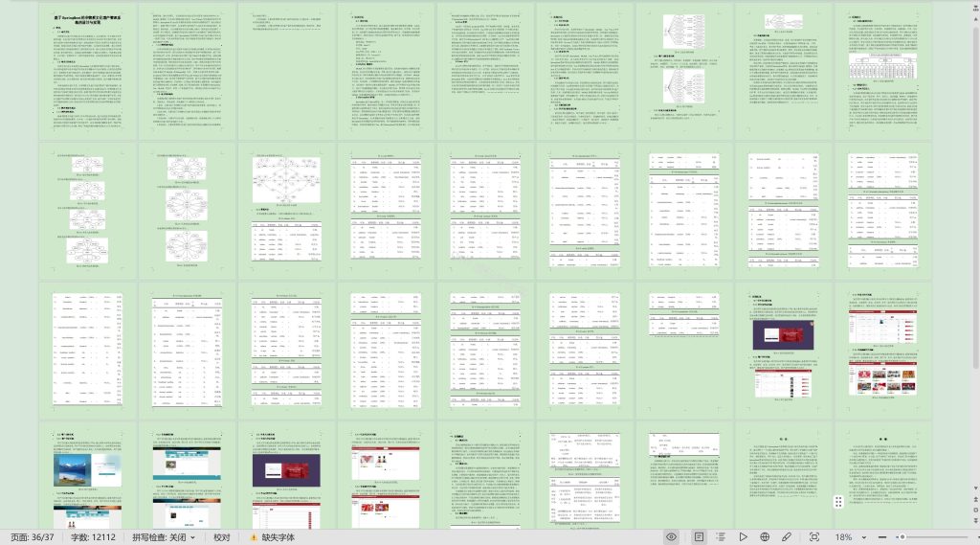Select the page with the mountain photo
Screen dimensions: 980x545
pos(87,475)
